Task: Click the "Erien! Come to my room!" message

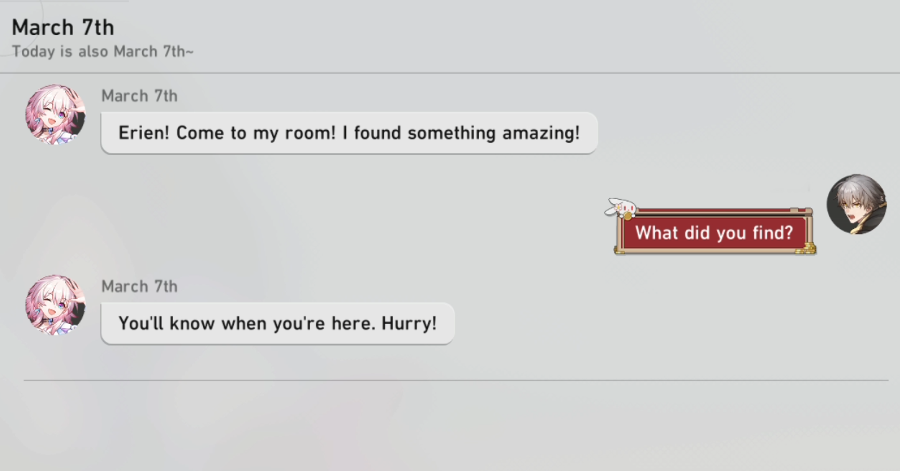Action: 349,133
